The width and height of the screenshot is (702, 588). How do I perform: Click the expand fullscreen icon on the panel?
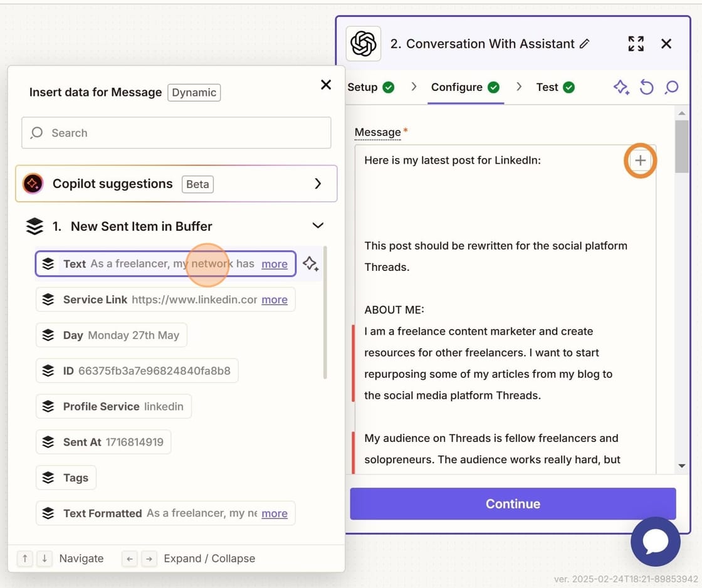pos(636,44)
